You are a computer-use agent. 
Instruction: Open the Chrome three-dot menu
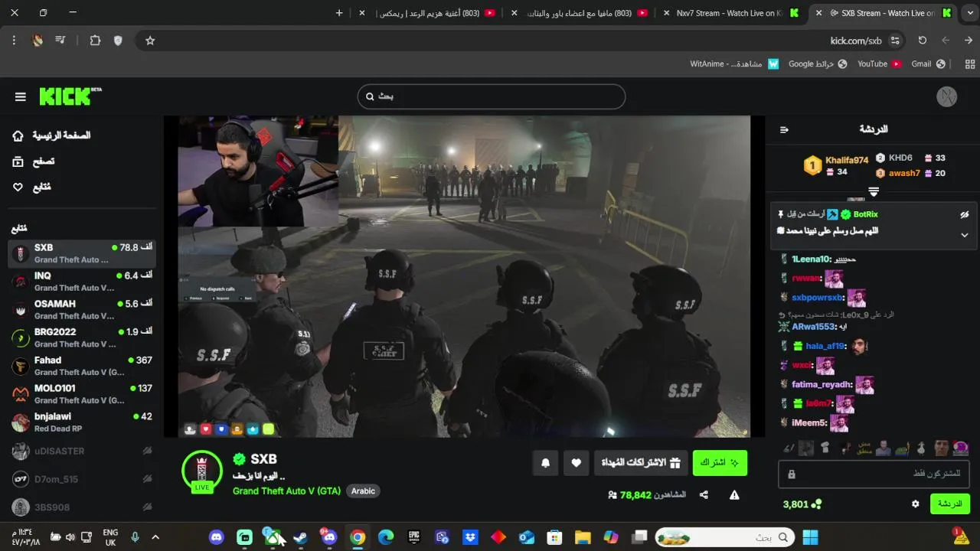(x=14, y=41)
